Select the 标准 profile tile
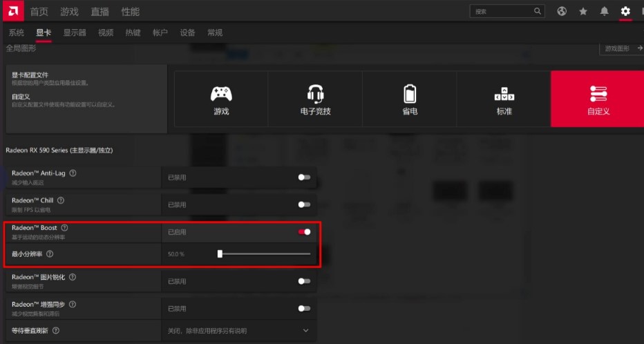Viewport: 644px width, 344px height. pos(504,99)
